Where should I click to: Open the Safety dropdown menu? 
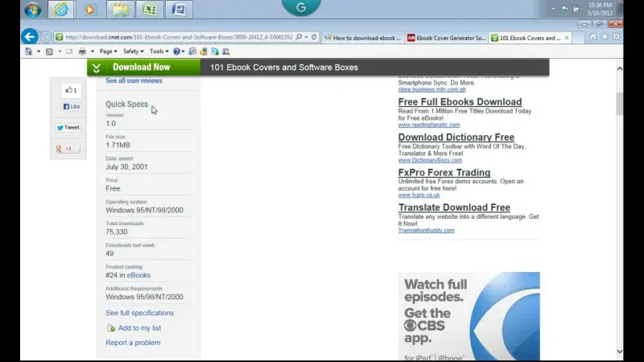[133, 51]
